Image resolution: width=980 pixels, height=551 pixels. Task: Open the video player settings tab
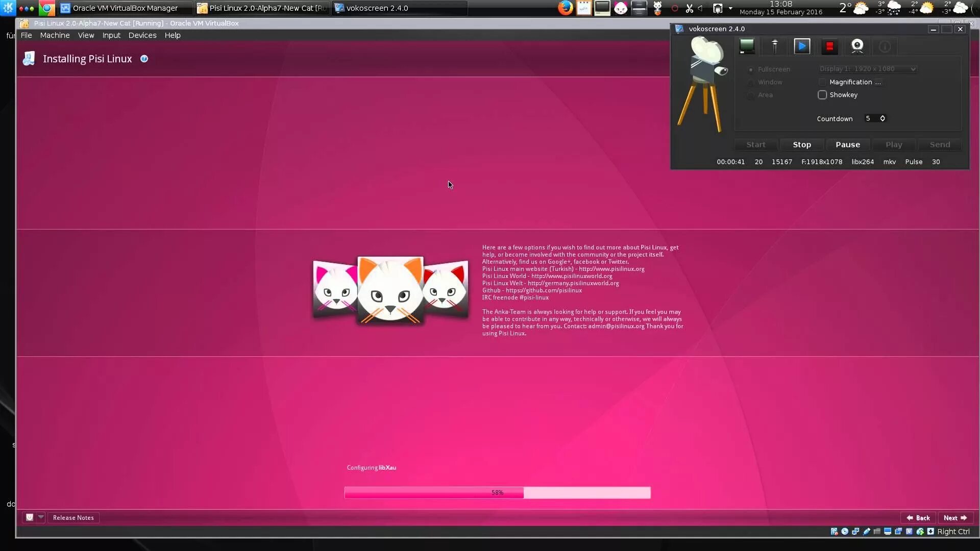(802, 46)
